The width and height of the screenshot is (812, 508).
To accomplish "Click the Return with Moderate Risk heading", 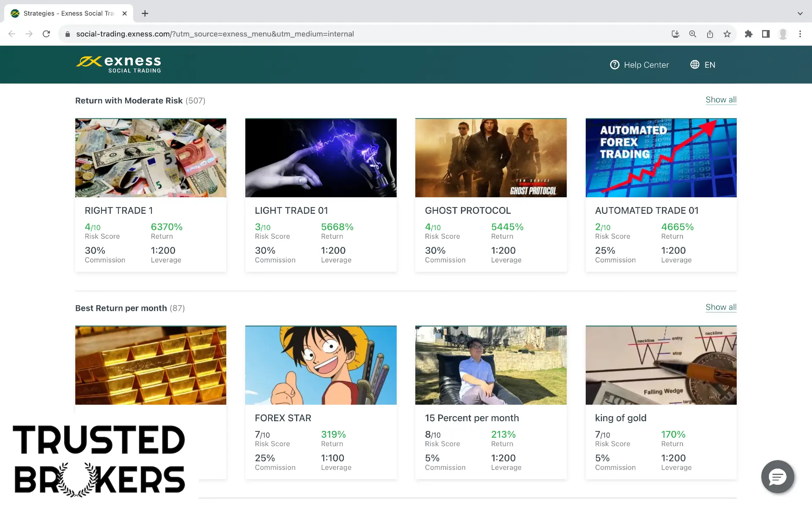I will (129, 101).
